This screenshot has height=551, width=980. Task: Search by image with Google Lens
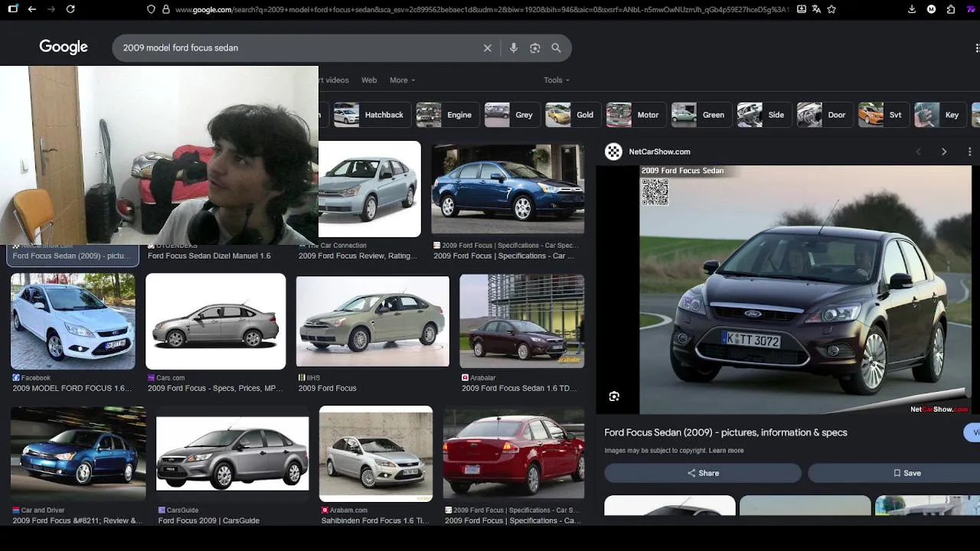pos(535,47)
